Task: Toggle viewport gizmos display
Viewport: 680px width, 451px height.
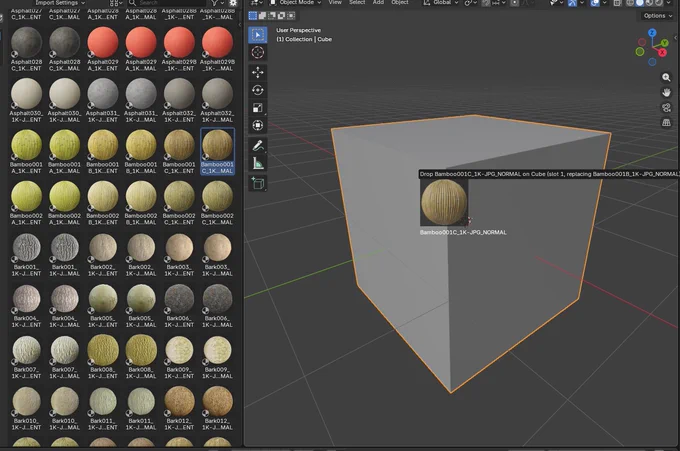Action: 572,3
